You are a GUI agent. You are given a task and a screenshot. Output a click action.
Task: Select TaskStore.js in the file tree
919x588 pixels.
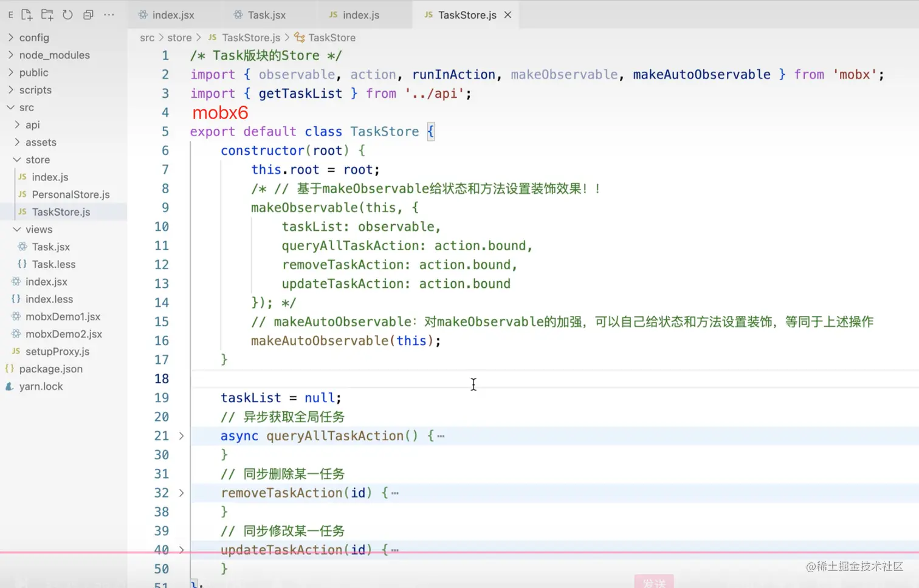pyautogui.click(x=61, y=212)
